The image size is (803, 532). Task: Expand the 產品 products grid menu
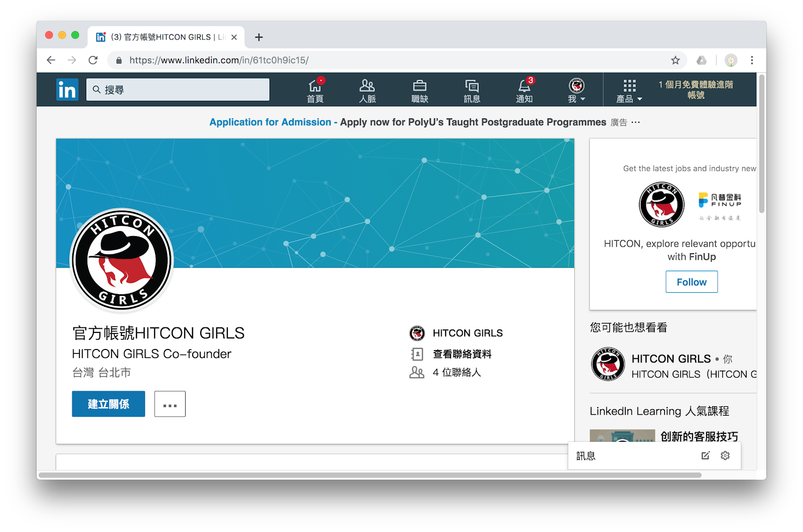point(629,90)
